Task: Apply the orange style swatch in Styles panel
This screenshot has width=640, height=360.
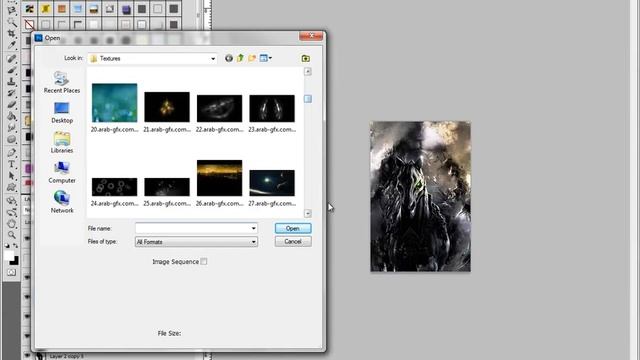Action: click(x=62, y=9)
